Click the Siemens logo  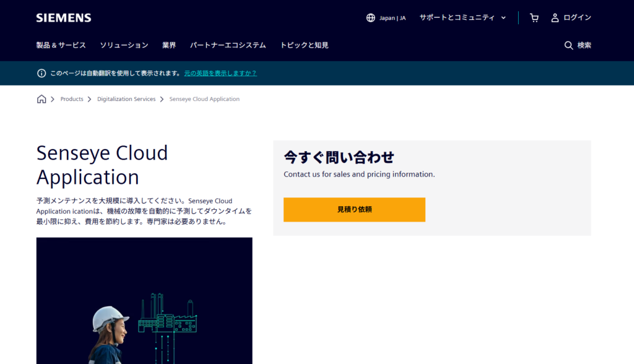(63, 18)
